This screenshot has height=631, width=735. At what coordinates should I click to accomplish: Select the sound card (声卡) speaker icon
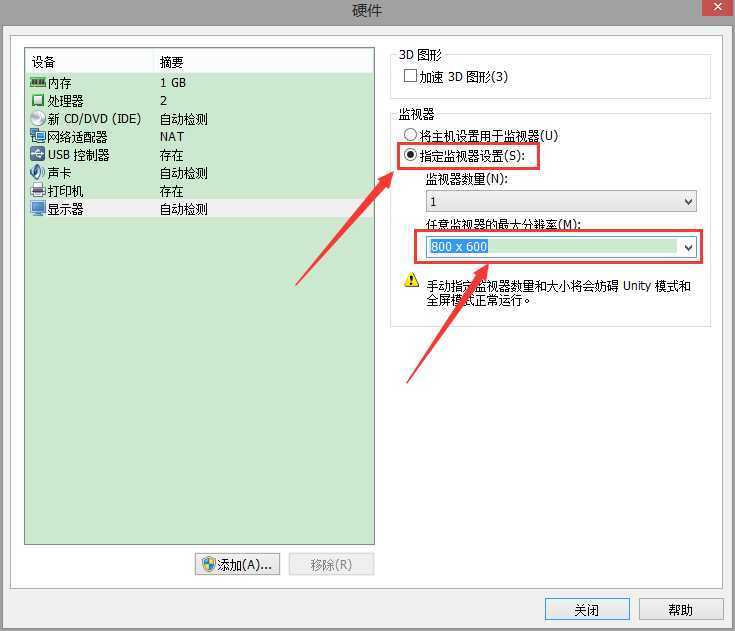click(38, 172)
